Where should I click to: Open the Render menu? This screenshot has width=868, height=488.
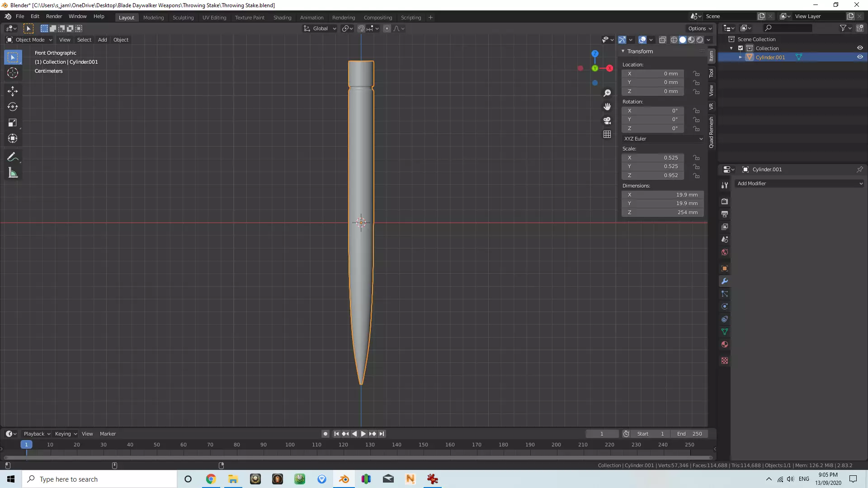tap(54, 16)
